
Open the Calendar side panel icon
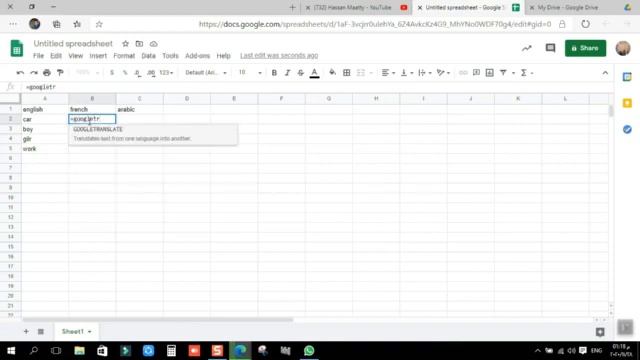[627, 77]
